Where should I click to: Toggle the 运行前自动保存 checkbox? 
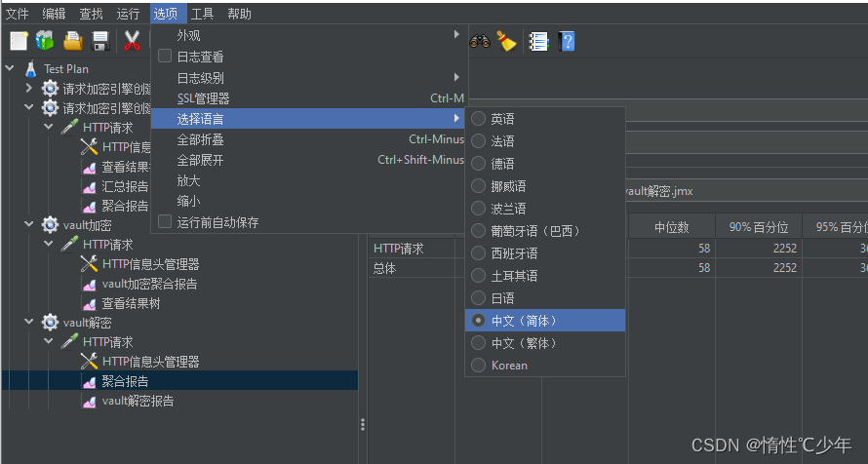[x=165, y=222]
